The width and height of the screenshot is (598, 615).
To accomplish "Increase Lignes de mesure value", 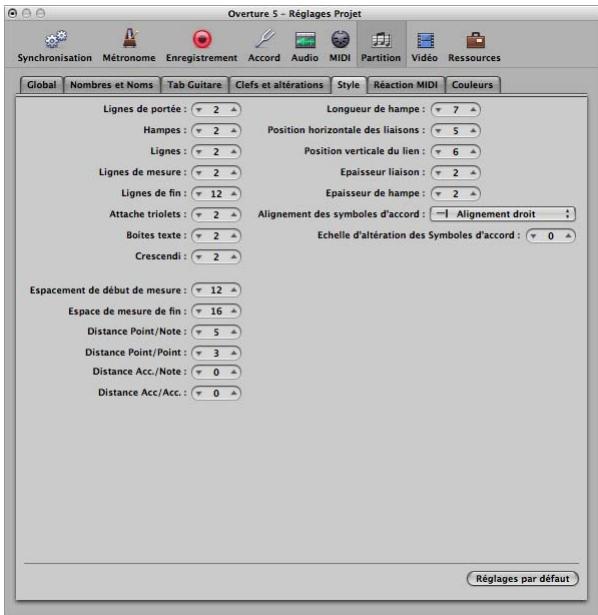I will [x=234, y=173].
